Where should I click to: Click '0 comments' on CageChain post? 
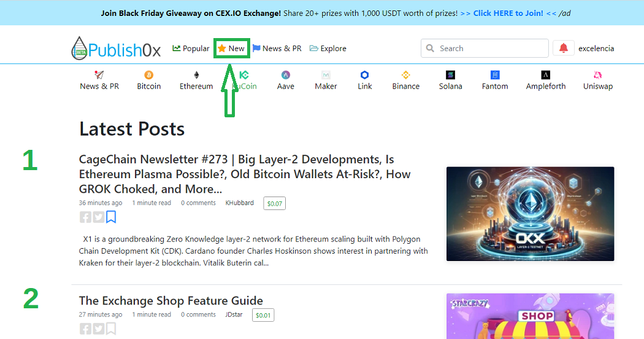point(198,203)
